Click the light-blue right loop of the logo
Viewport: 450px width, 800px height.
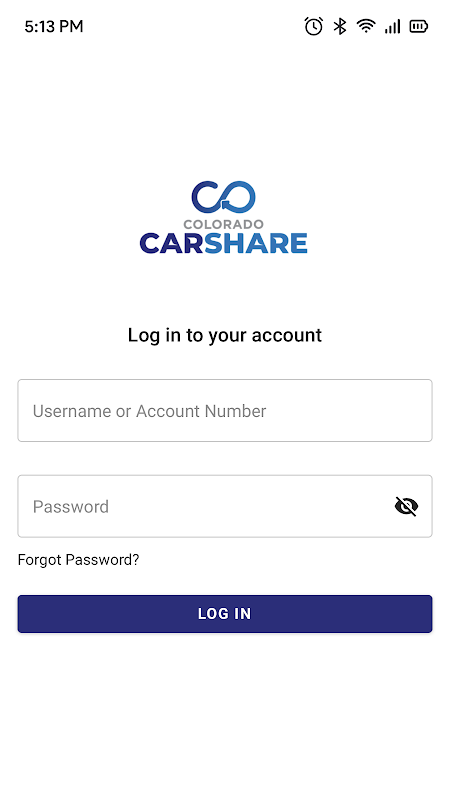pos(239,197)
